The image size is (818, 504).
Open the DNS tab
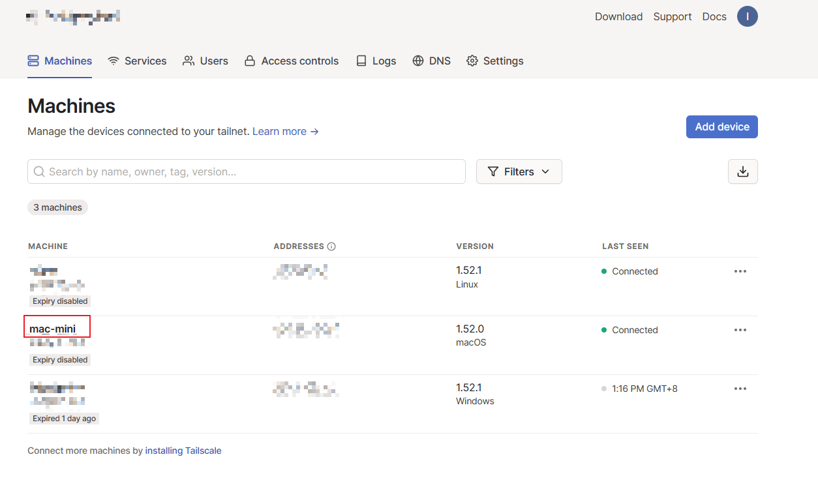[432, 61]
